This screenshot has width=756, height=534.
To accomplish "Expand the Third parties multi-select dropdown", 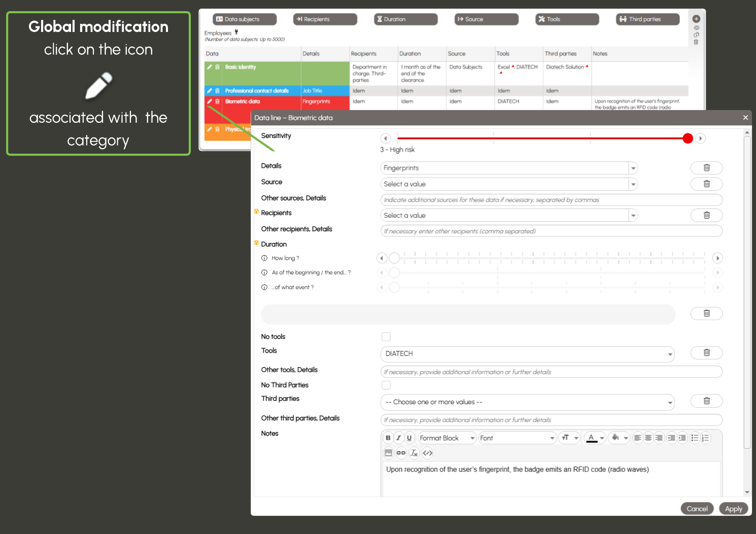I will click(527, 402).
